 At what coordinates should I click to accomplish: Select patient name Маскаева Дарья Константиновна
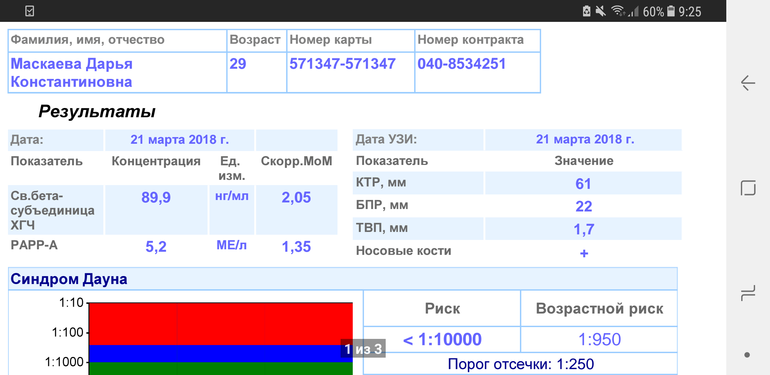[72, 73]
